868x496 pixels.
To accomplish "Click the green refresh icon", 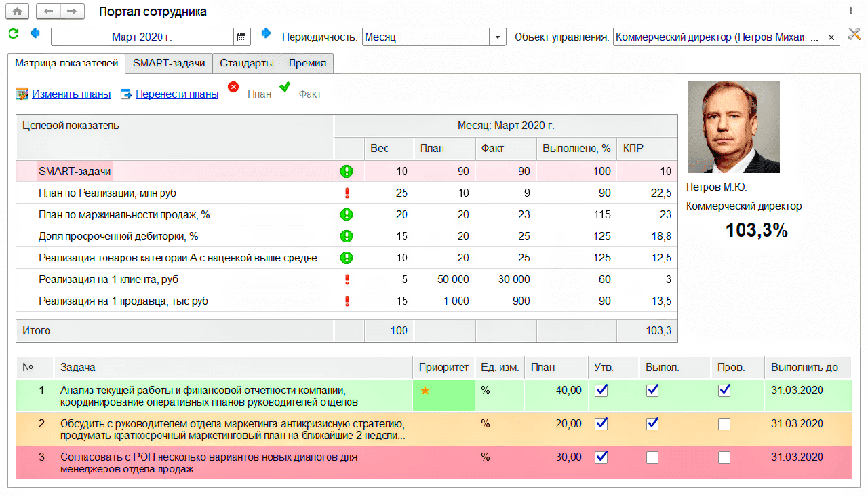I will (x=14, y=33).
